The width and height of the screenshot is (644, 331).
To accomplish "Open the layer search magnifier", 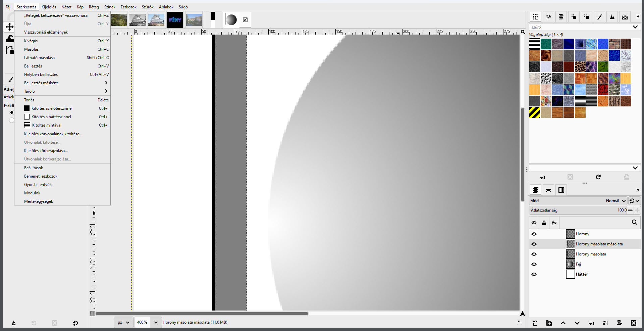I will [634, 222].
